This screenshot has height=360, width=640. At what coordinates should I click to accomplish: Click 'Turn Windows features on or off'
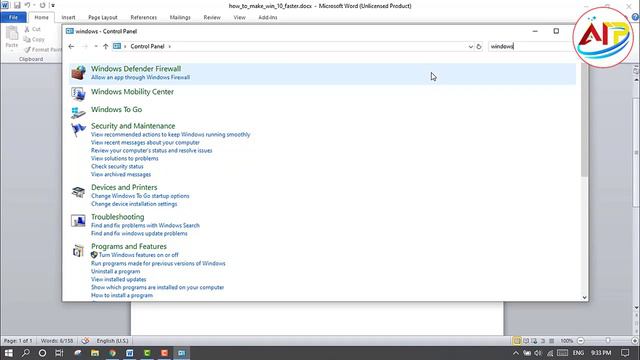[x=138, y=255]
